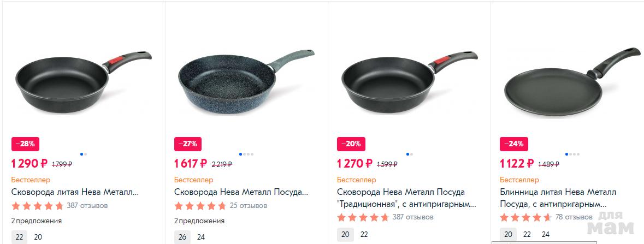Open the first cast frying pan photo
This screenshot has height=244, width=644.
point(83,80)
